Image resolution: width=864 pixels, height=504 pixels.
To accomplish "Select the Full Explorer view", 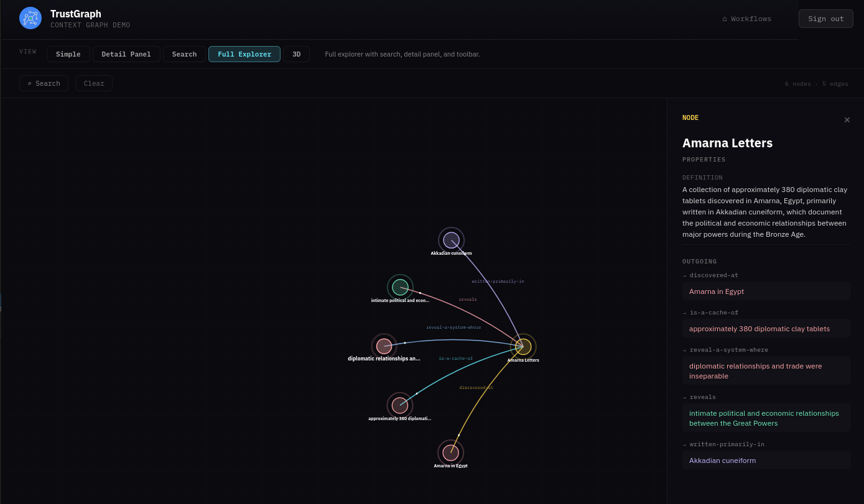I will (x=244, y=54).
